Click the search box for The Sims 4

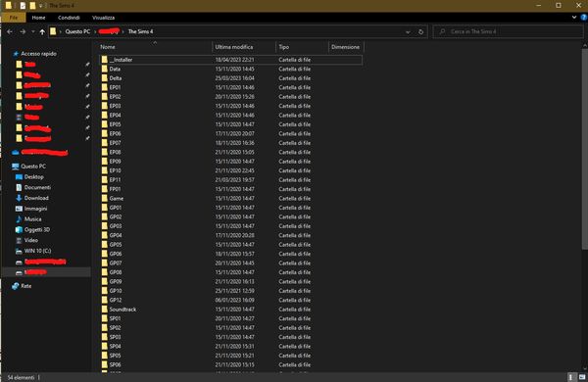pyautogui.click(x=508, y=32)
